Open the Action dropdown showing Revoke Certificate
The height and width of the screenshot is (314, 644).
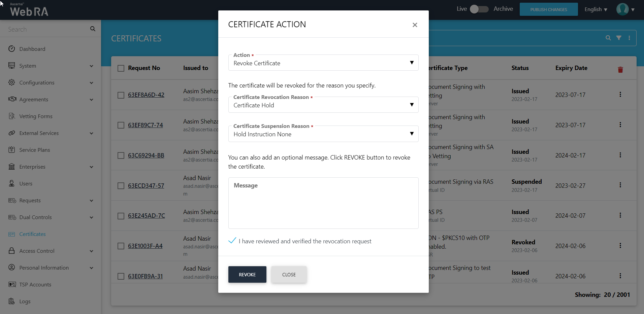[x=323, y=63]
